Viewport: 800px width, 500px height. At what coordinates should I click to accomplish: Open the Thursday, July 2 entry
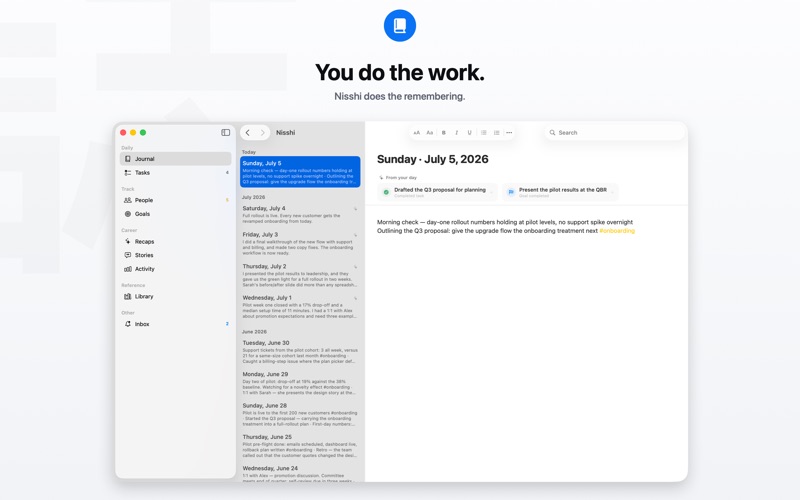point(300,275)
